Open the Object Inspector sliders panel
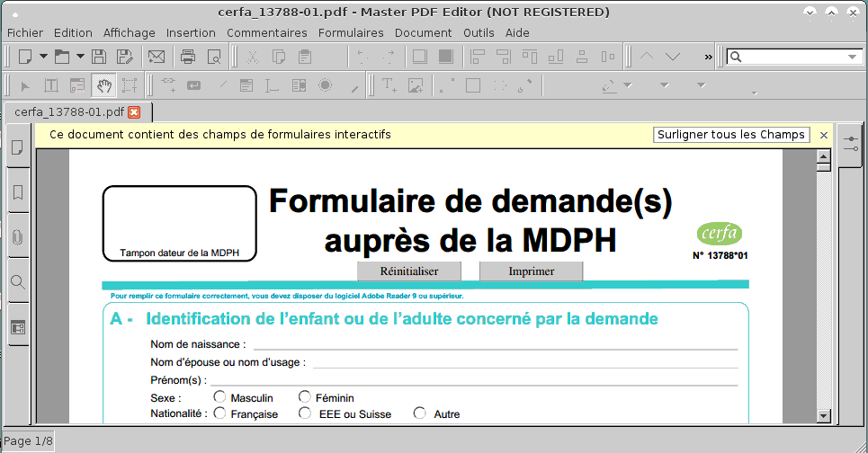 click(x=851, y=145)
